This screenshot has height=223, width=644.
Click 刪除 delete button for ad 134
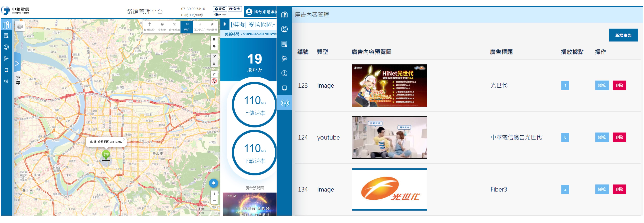point(619,189)
